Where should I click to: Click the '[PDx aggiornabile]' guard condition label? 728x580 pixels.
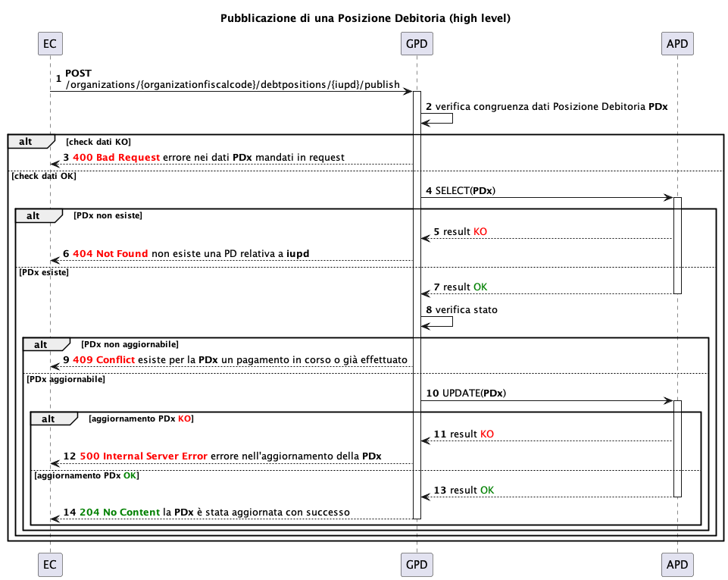[65, 379]
